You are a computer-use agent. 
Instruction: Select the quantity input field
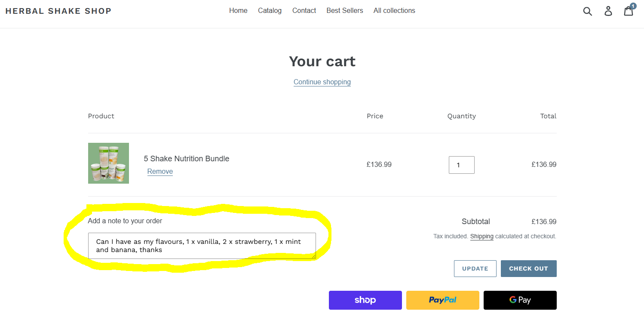coord(461,165)
